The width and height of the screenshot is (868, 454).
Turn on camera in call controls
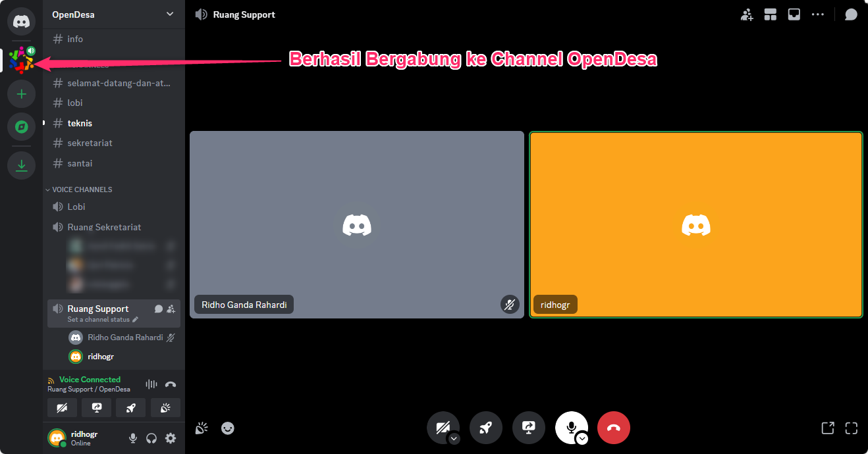point(443,428)
